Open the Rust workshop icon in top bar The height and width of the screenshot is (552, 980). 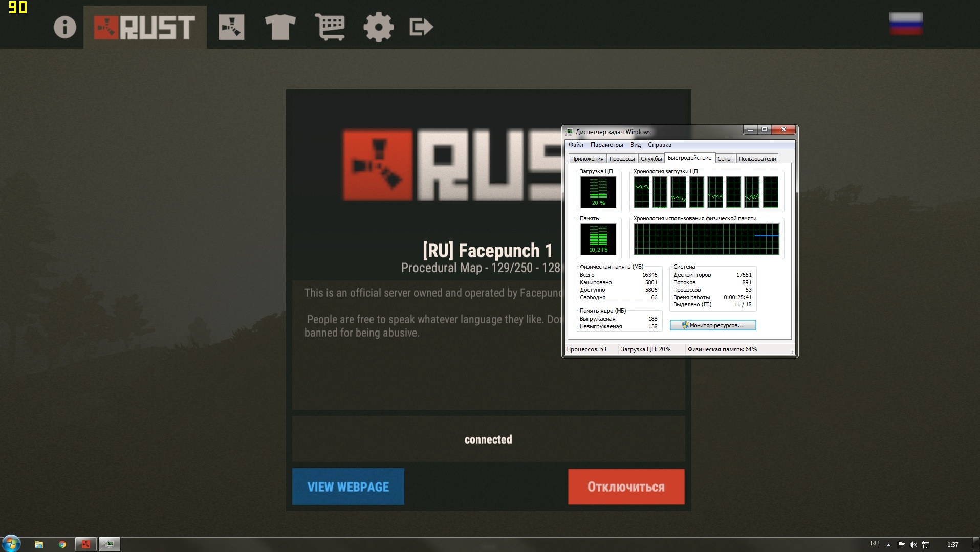click(x=231, y=27)
